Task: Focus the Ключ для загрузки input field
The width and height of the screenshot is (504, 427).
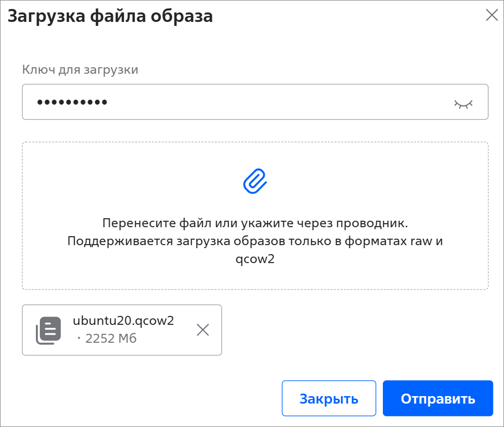Action: point(255,102)
